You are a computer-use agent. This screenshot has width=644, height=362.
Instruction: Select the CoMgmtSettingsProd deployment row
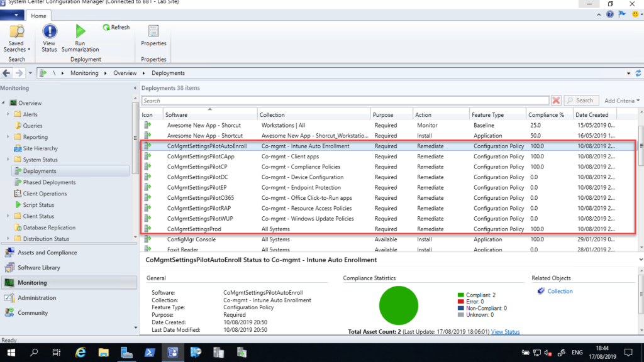[388, 229]
